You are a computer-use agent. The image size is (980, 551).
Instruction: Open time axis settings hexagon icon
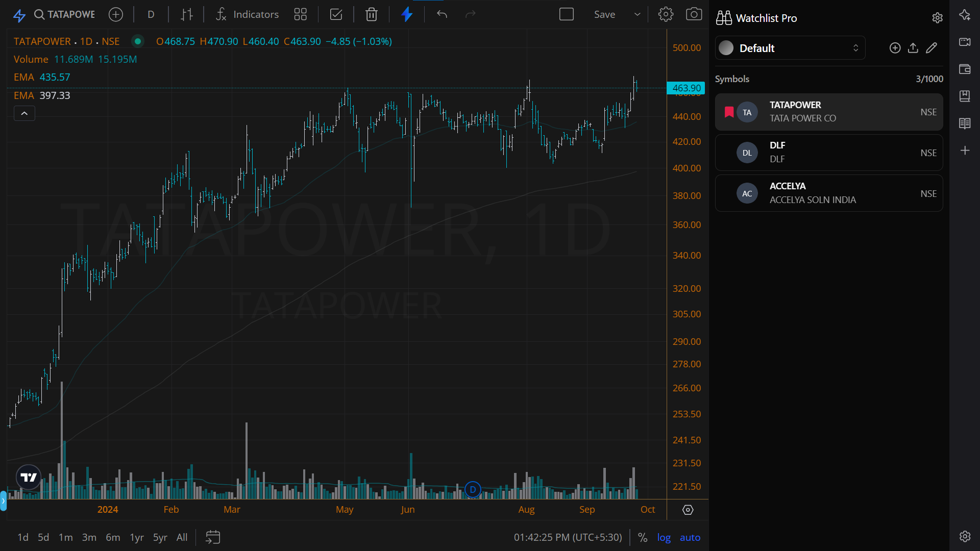pyautogui.click(x=688, y=510)
